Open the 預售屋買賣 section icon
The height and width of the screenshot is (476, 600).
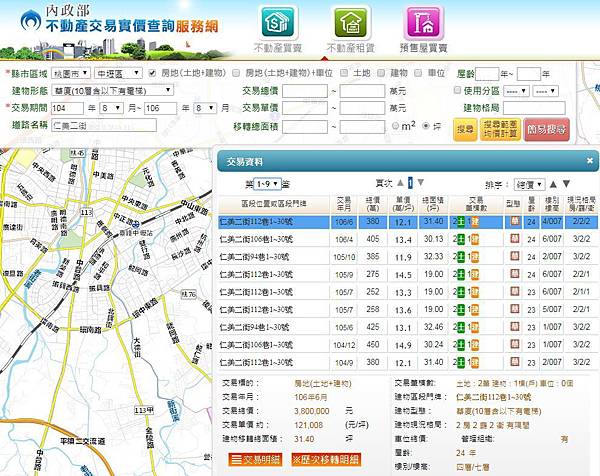pos(424,23)
